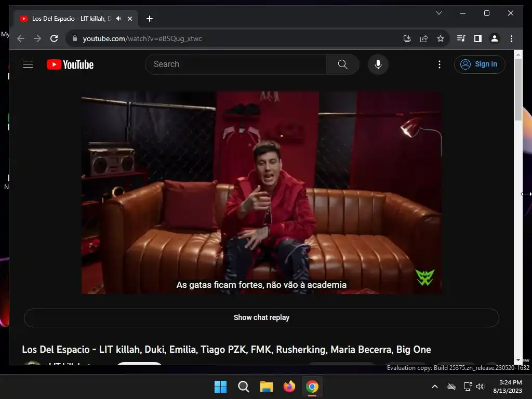Click the scrollbar down arrow
Image resolution: width=532 pixels, height=399 pixels.
tap(518, 360)
